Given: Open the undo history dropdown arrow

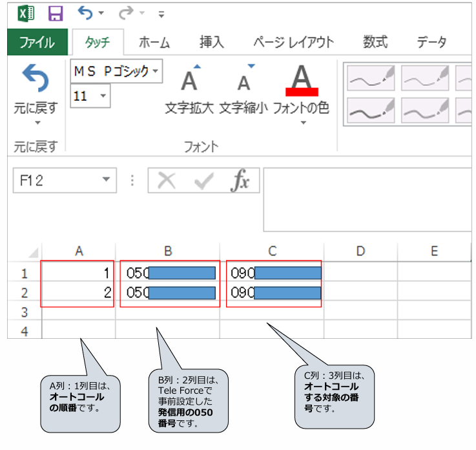Looking at the screenshot, I should 101,13.
